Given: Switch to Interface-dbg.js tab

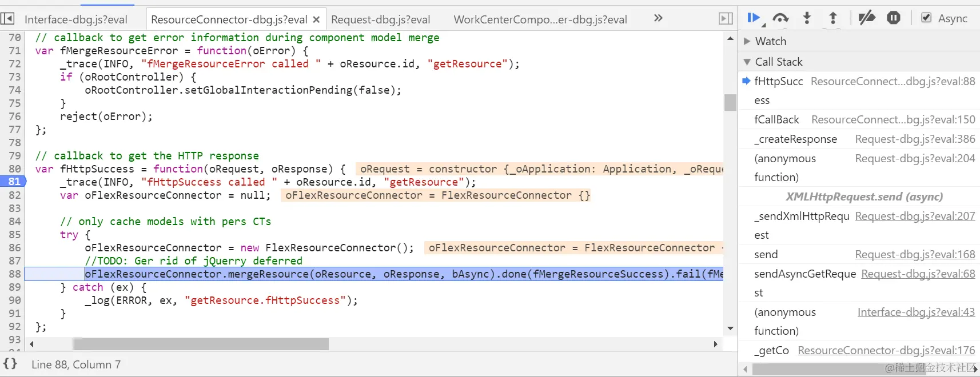Looking at the screenshot, I should [x=76, y=19].
